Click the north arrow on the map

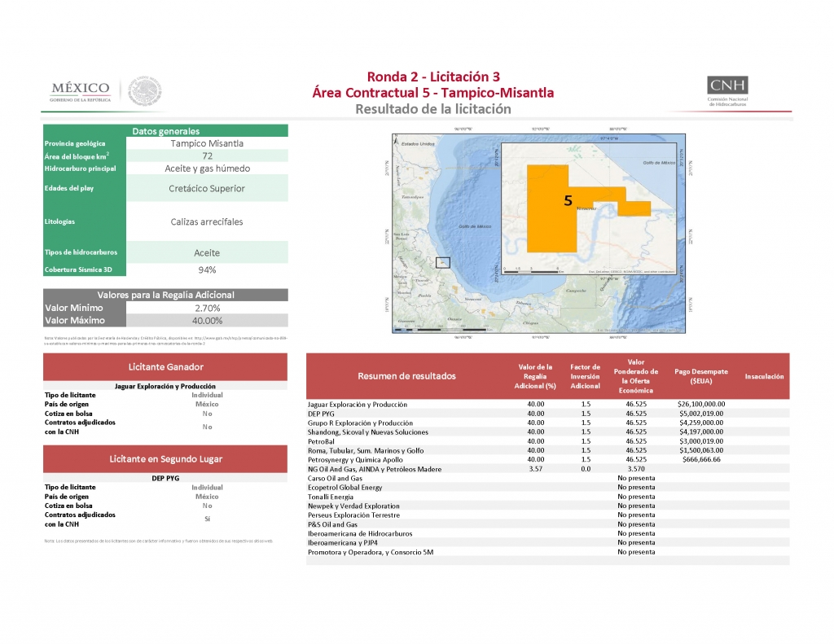point(394,140)
